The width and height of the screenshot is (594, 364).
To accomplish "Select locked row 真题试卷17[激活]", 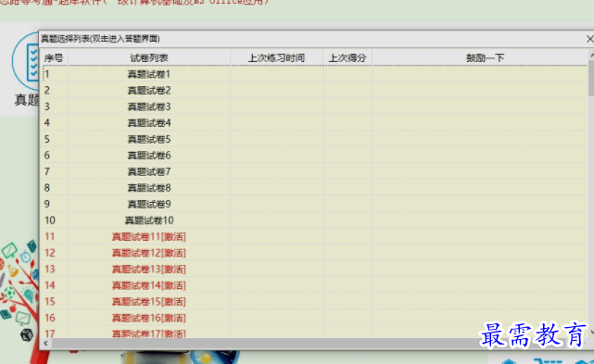I will click(x=314, y=333).
